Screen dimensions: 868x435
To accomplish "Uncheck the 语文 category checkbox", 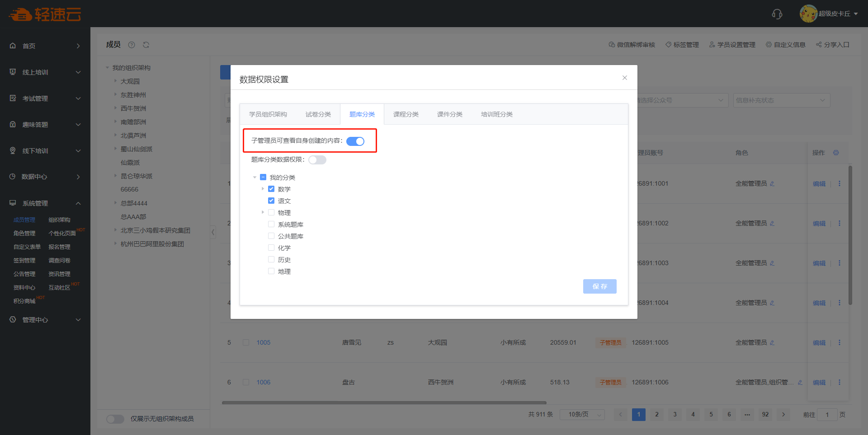I will pos(271,201).
